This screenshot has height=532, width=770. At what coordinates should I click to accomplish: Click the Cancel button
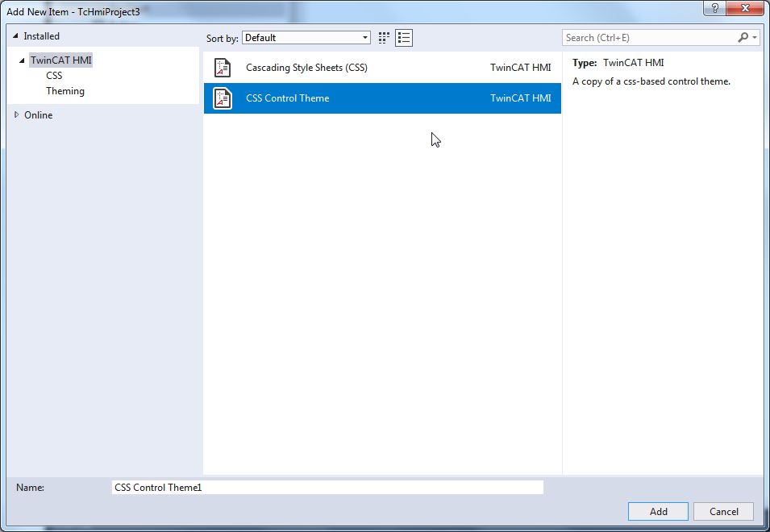click(x=723, y=511)
